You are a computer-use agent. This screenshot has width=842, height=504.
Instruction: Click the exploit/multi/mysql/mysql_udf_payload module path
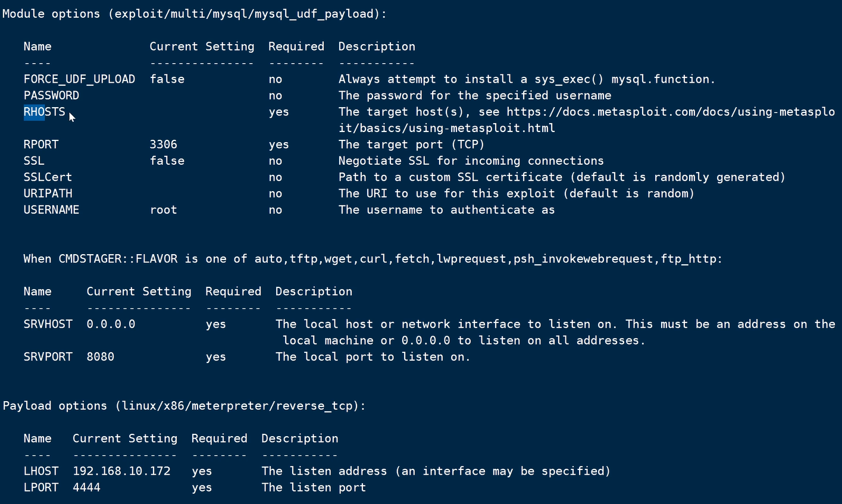point(244,14)
